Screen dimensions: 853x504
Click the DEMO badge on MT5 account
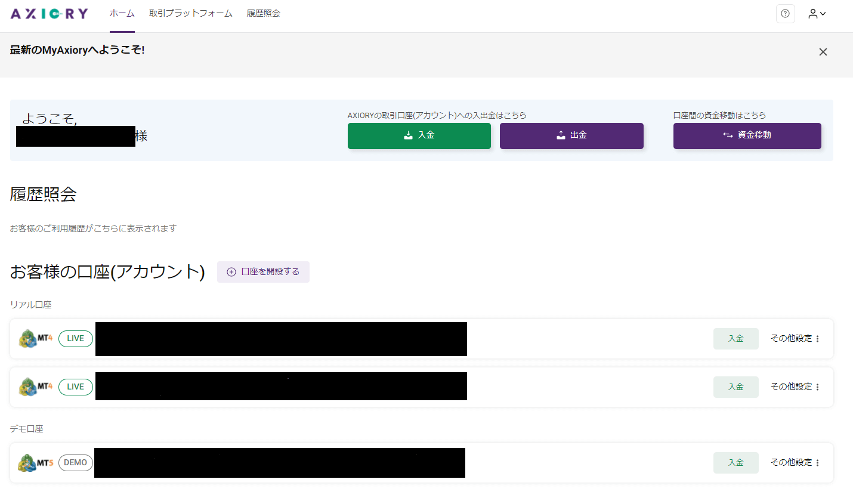pos(76,462)
